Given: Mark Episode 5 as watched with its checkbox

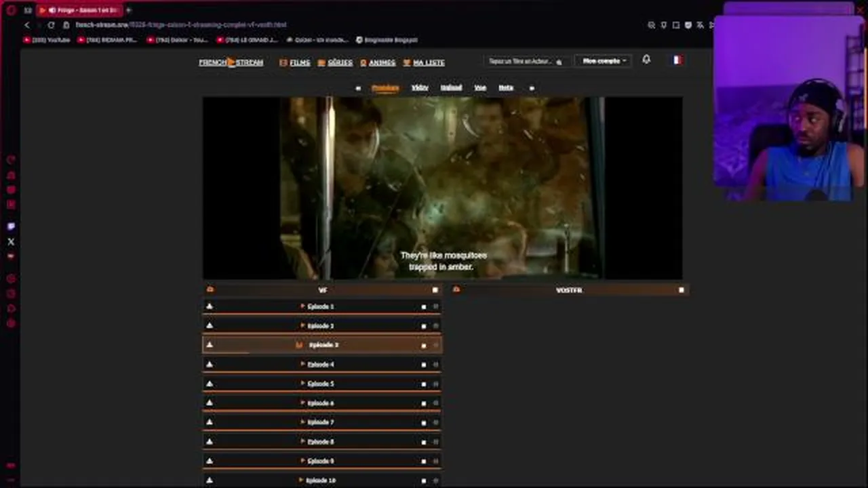Looking at the screenshot, I should point(424,384).
